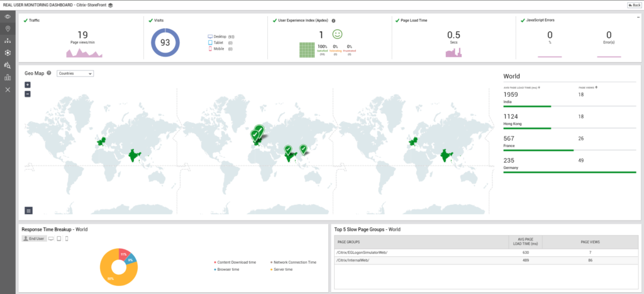Image resolution: width=644 pixels, height=294 pixels.
Task: Click the Page Load Time checkmark status
Action: [397, 20]
